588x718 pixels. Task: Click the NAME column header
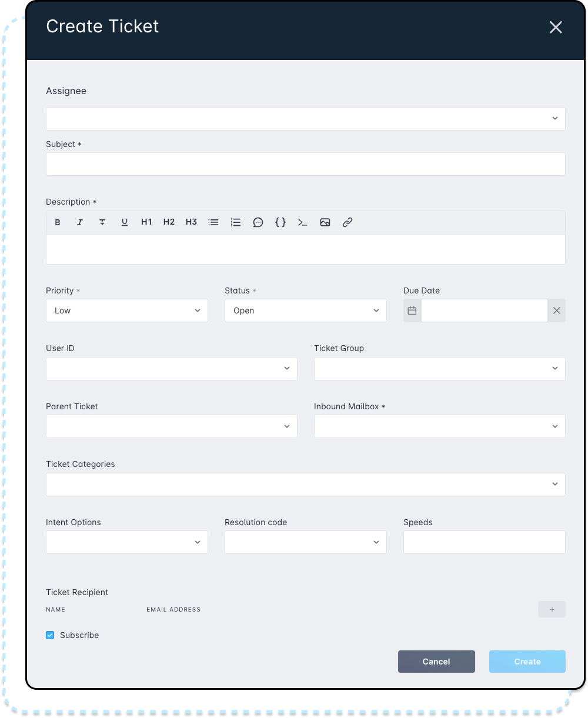coord(55,610)
